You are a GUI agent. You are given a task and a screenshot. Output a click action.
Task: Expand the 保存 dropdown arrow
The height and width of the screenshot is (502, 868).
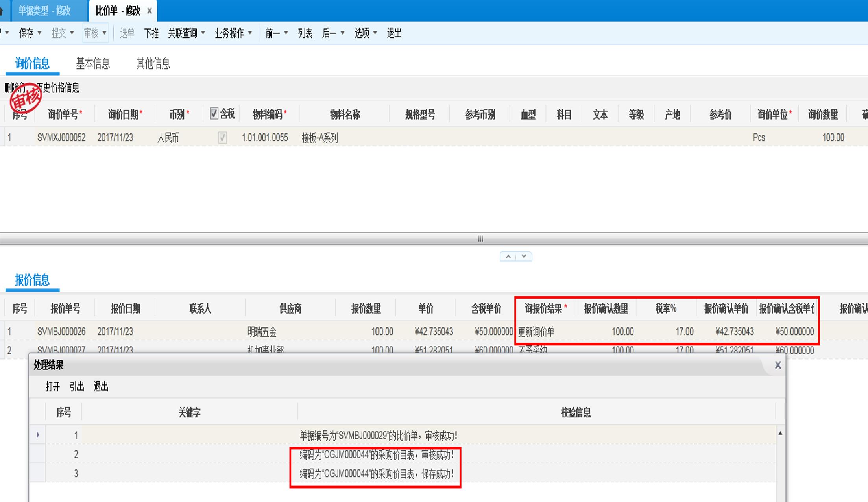pos(39,33)
